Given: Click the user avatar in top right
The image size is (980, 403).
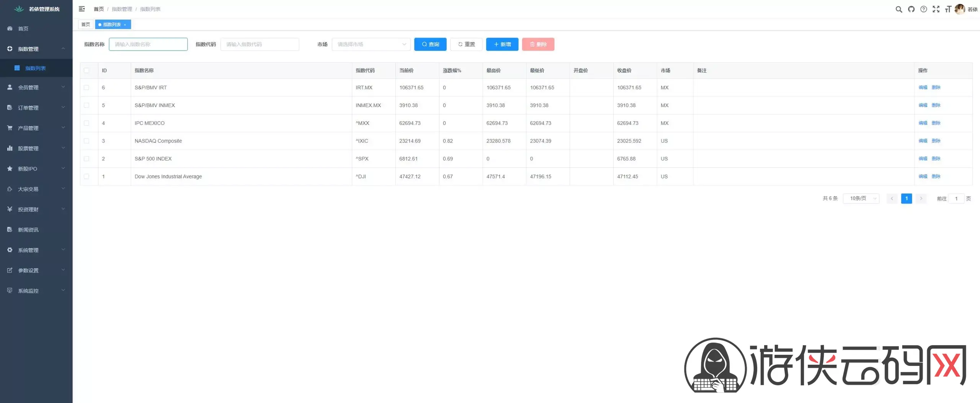Looking at the screenshot, I should pyautogui.click(x=959, y=9).
